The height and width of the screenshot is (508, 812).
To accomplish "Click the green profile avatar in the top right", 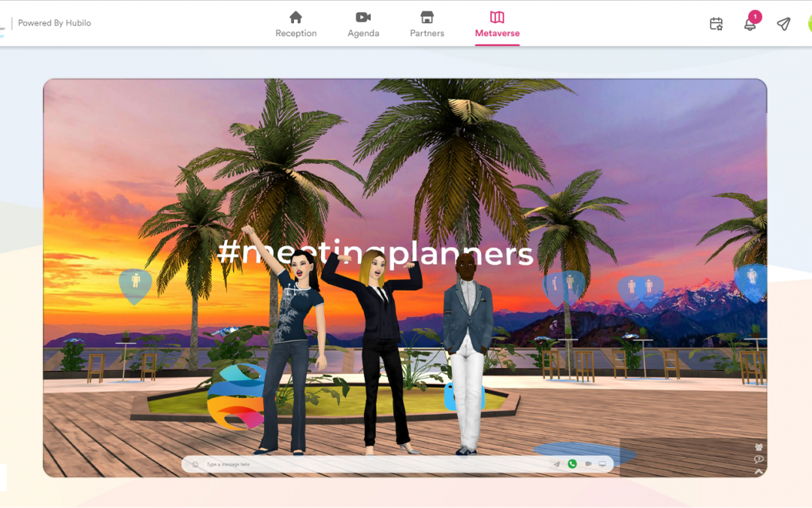I will point(809,23).
